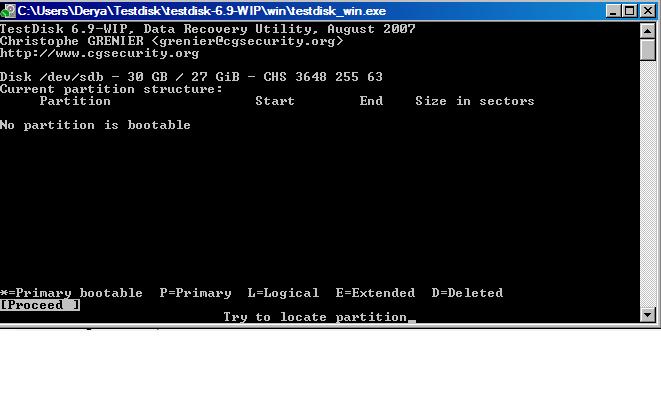Click the 'Partition' column header

tap(75, 101)
